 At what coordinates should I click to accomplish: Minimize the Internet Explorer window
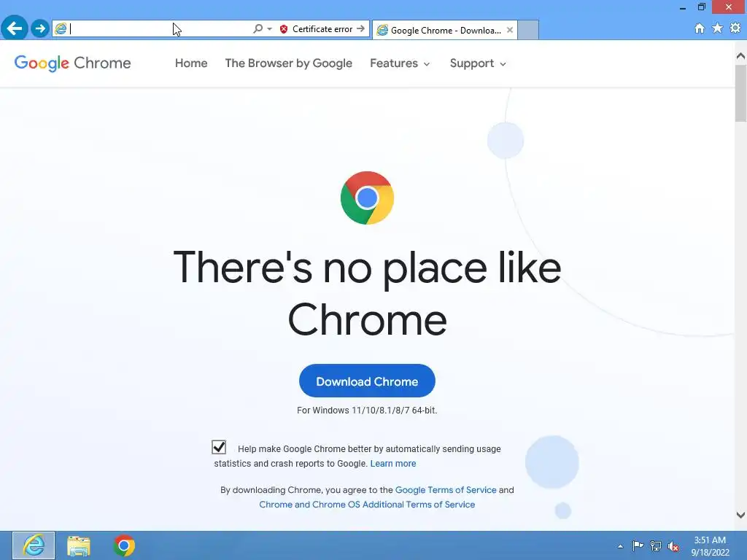tap(683, 7)
